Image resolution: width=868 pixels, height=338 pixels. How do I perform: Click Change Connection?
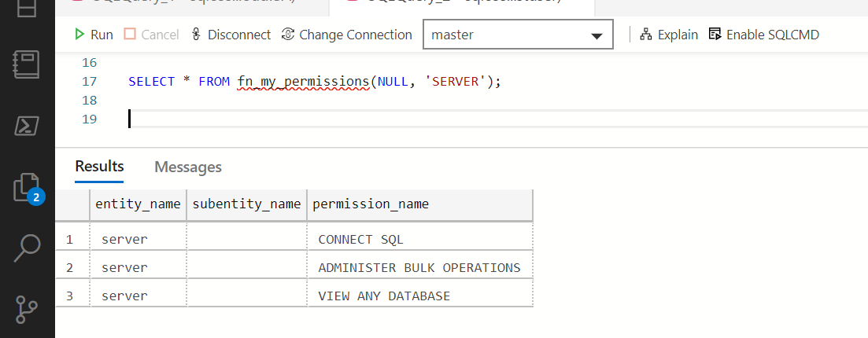pyautogui.click(x=347, y=35)
